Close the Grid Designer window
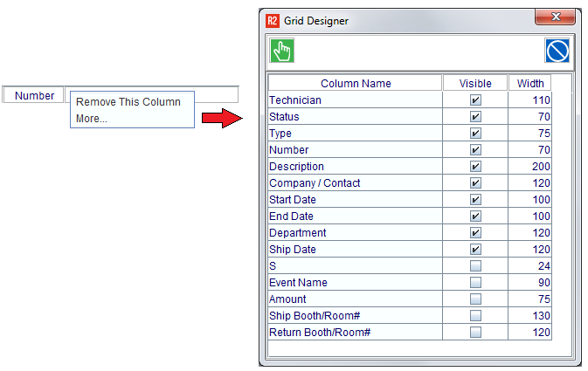 coord(555,18)
